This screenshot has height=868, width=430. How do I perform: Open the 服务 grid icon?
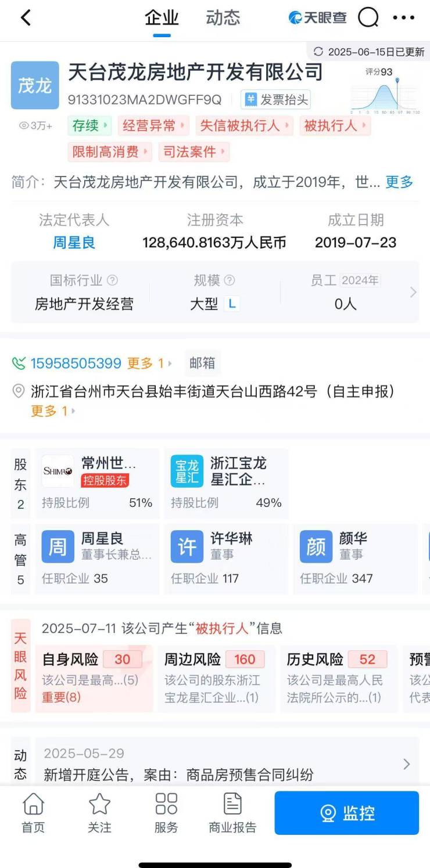coord(166,813)
